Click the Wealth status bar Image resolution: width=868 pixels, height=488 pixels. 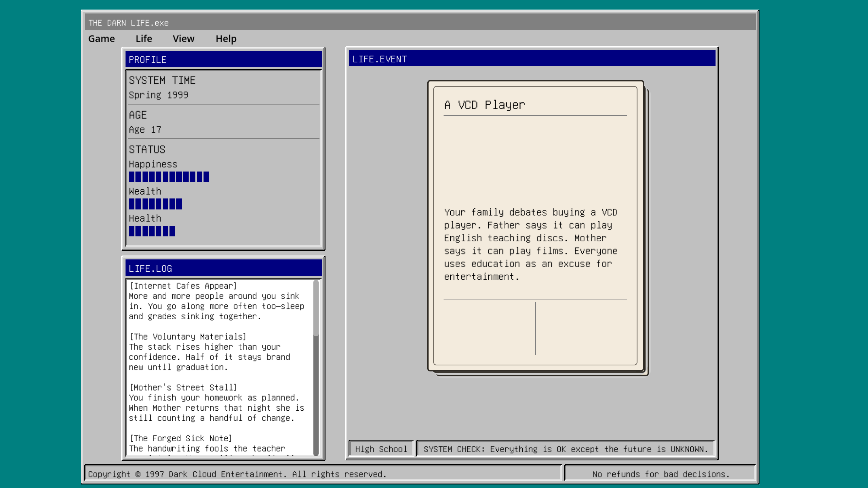[x=155, y=204]
